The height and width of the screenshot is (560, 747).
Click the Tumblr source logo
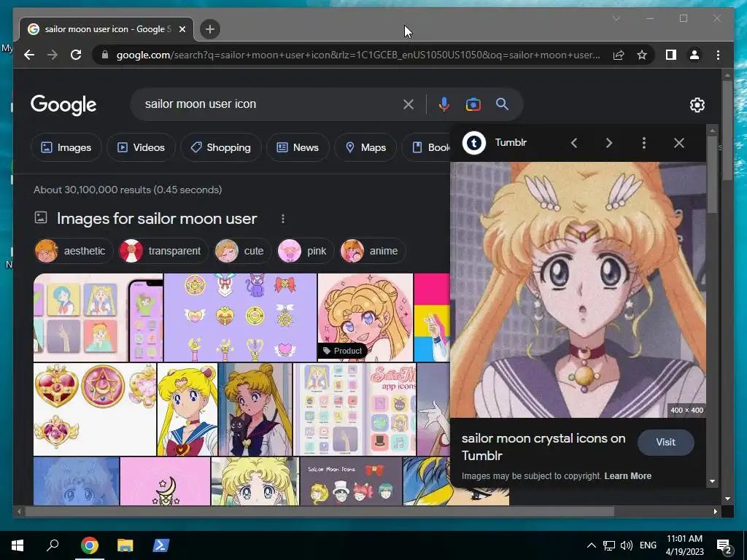474,143
